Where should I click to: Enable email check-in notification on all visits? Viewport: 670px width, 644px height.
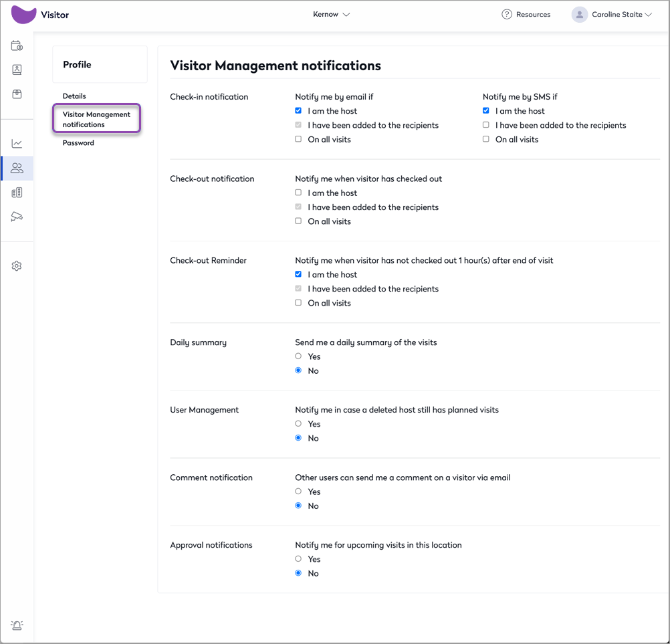click(x=298, y=139)
